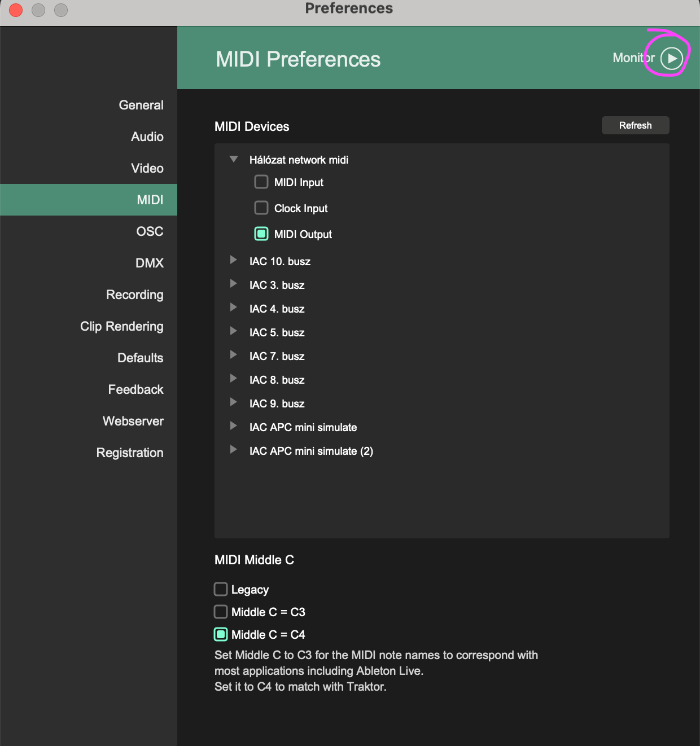Click the Monitor play icon
This screenshot has height=746, width=700.
coord(672,58)
